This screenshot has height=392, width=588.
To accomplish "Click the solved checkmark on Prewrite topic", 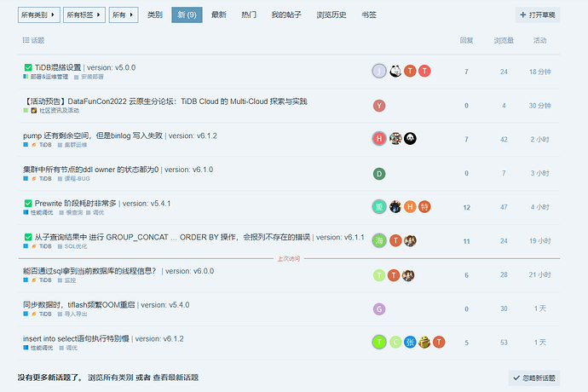I will point(28,204).
